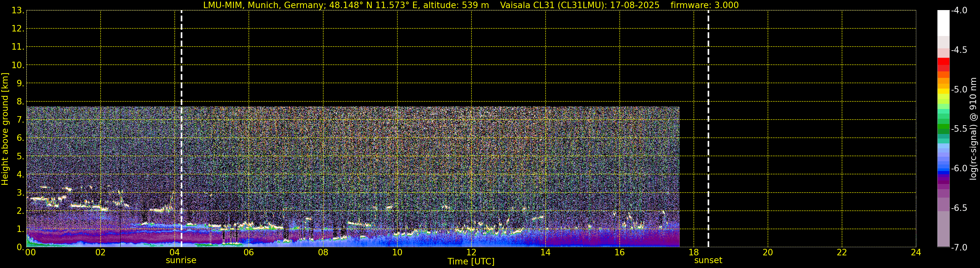Click the height axis tick label '10'
Screen dimensions: 980x268
pyautogui.click(x=18, y=65)
